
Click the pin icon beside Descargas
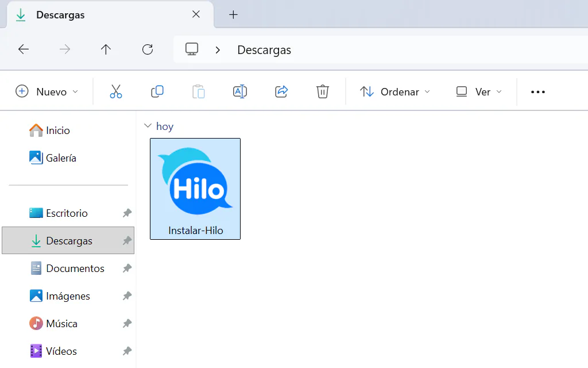pos(127,241)
